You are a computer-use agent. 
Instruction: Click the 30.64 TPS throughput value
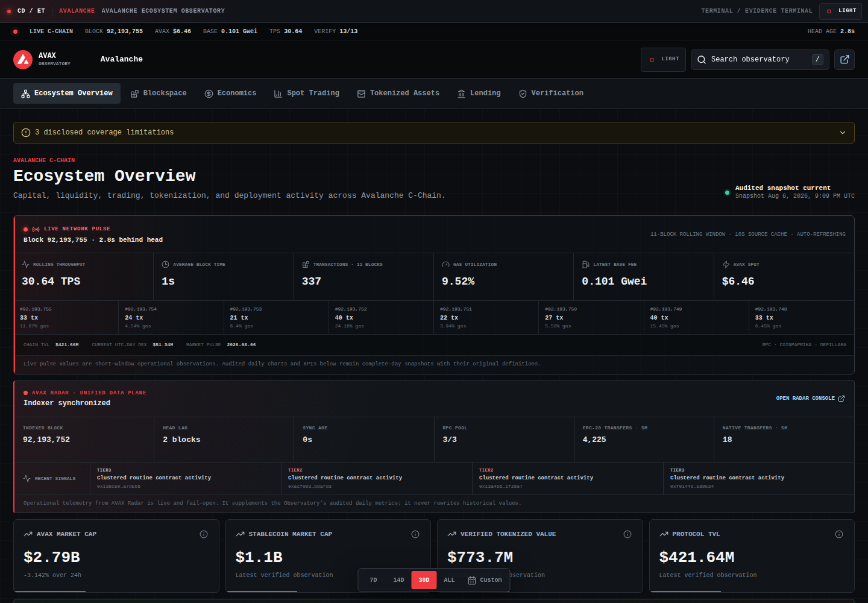pos(51,282)
